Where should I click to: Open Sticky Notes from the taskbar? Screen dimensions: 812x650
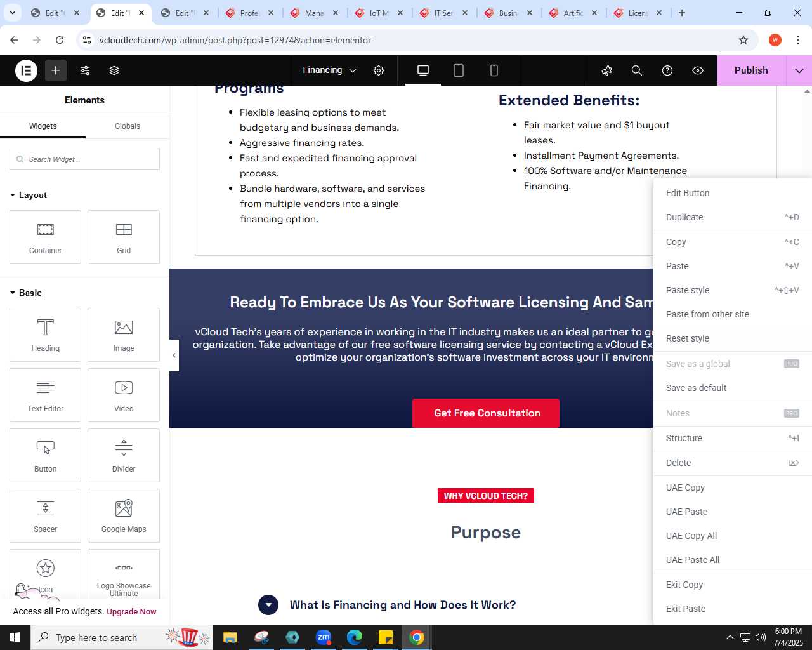386,637
